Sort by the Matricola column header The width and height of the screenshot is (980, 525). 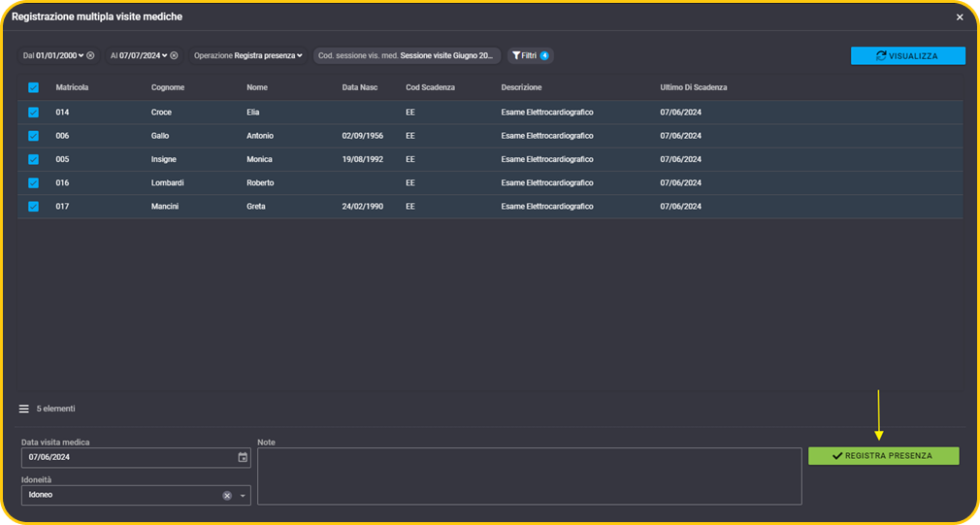click(x=72, y=87)
